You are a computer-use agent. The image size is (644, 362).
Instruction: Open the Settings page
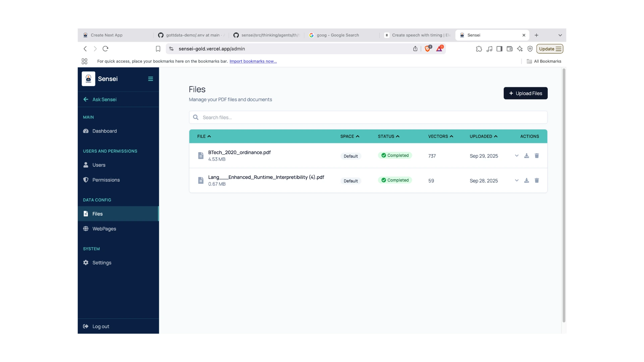pyautogui.click(x=118, y=263)
